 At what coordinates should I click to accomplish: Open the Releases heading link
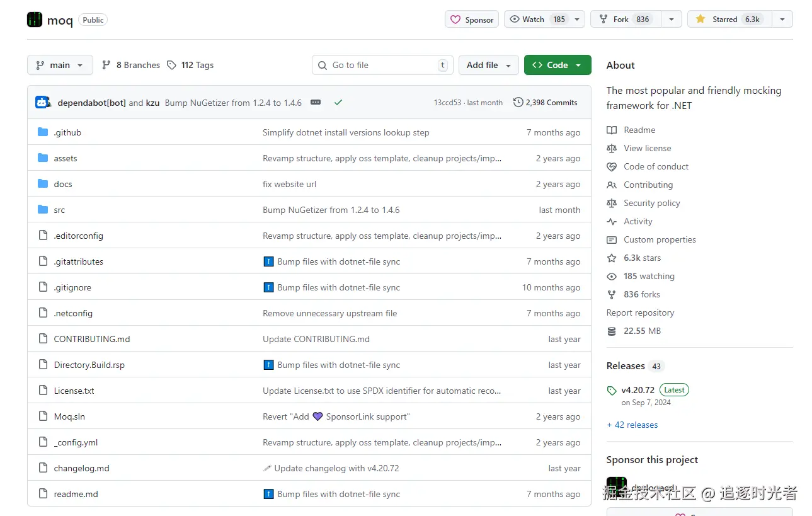click(x=626, y=366)
